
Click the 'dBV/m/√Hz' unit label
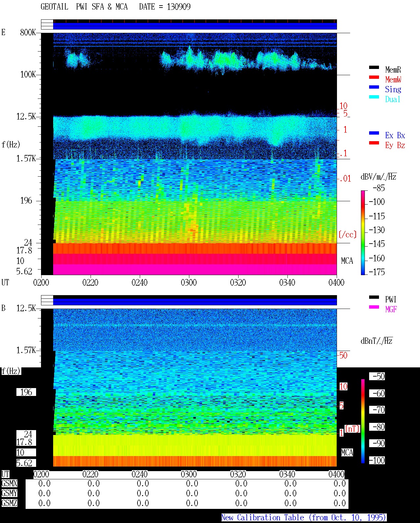coord(379,177)
